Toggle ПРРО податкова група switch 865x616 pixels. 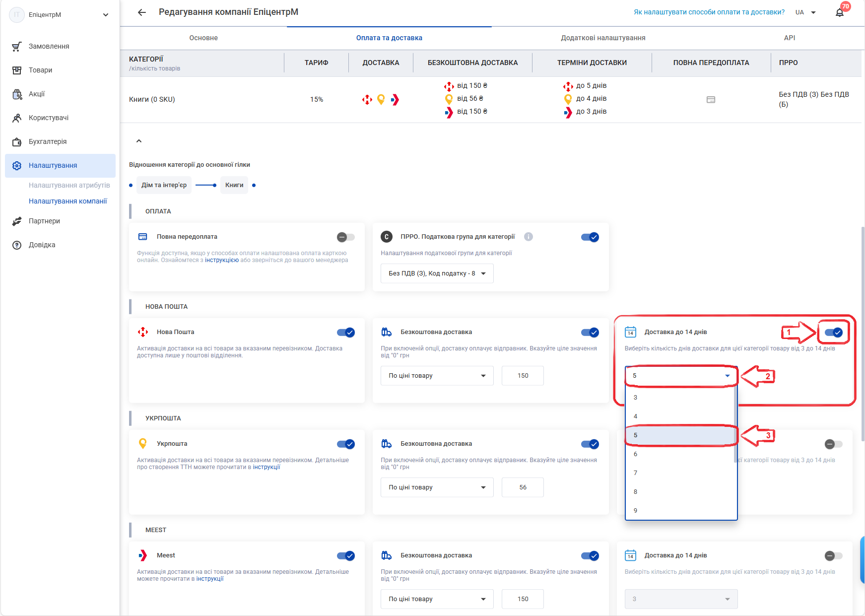click(590, 237)
